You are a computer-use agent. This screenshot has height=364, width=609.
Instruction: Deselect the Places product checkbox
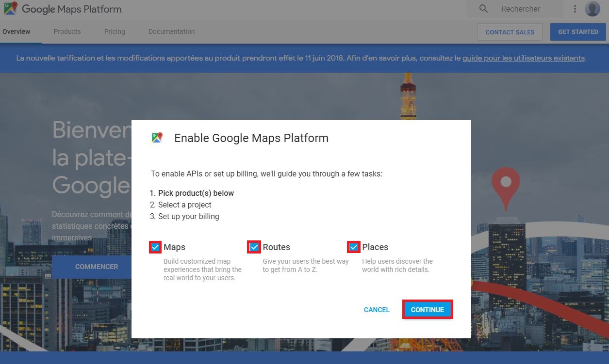click(x=354, y=247)
